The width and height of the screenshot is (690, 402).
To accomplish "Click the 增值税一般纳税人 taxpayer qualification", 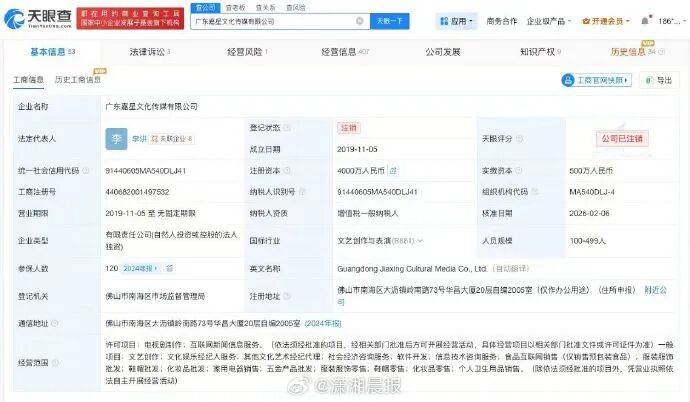I will point(367,213).
